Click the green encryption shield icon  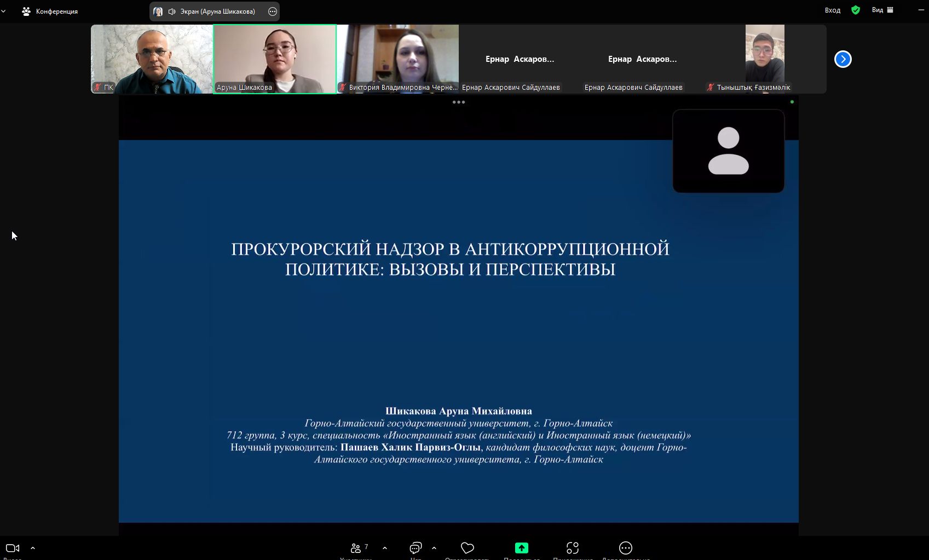(x=855, y=10)
